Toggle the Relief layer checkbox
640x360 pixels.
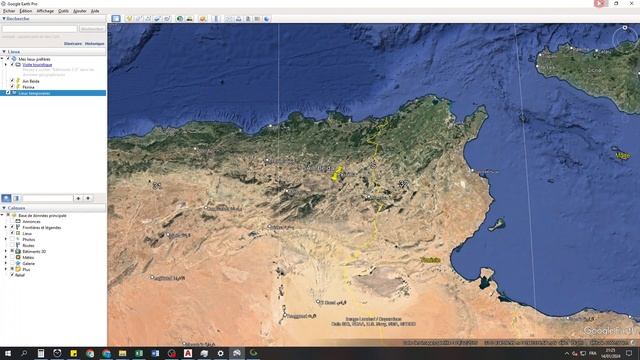click(x=12, y=275)
